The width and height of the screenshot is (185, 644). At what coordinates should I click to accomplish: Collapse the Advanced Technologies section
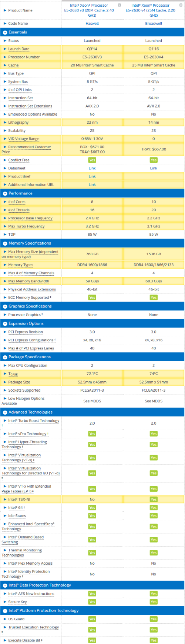coord(5,412)
